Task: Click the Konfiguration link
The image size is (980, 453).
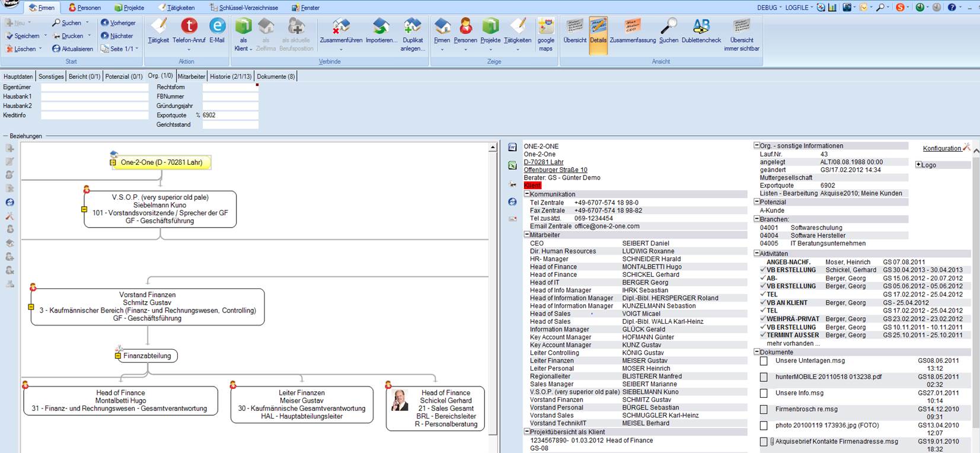Action: [x=941, y=149]
